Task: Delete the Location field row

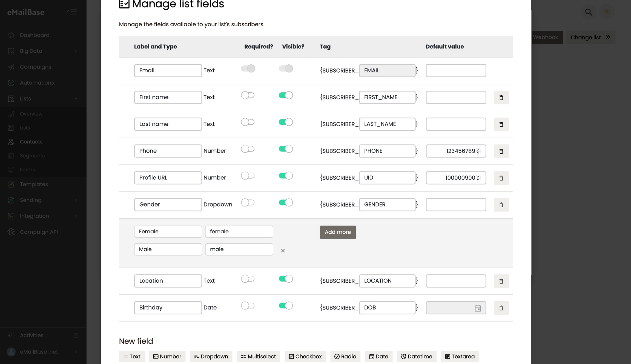Action: [x=501, y=281]
